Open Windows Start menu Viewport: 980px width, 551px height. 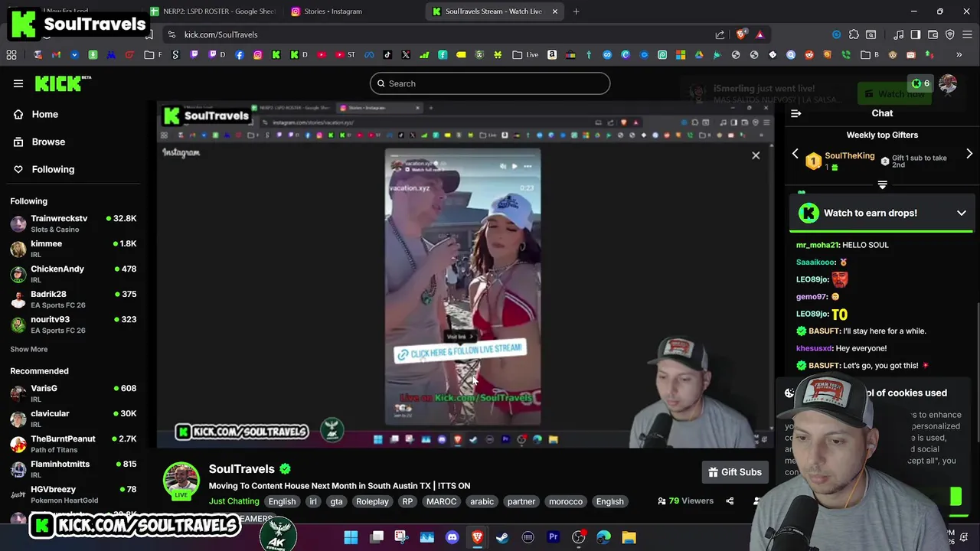tap(351, 537)
